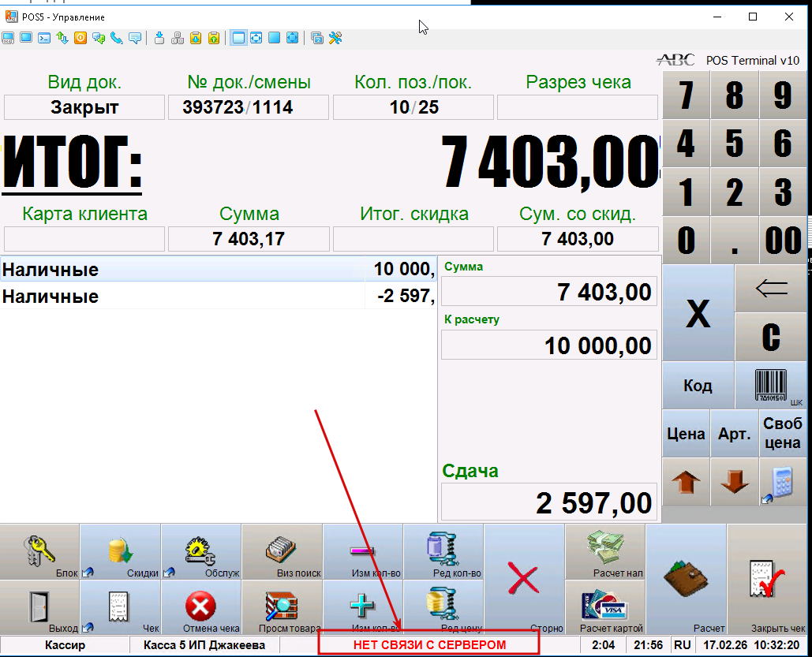Click keypad digit 3 button

(x=783, y=192)
